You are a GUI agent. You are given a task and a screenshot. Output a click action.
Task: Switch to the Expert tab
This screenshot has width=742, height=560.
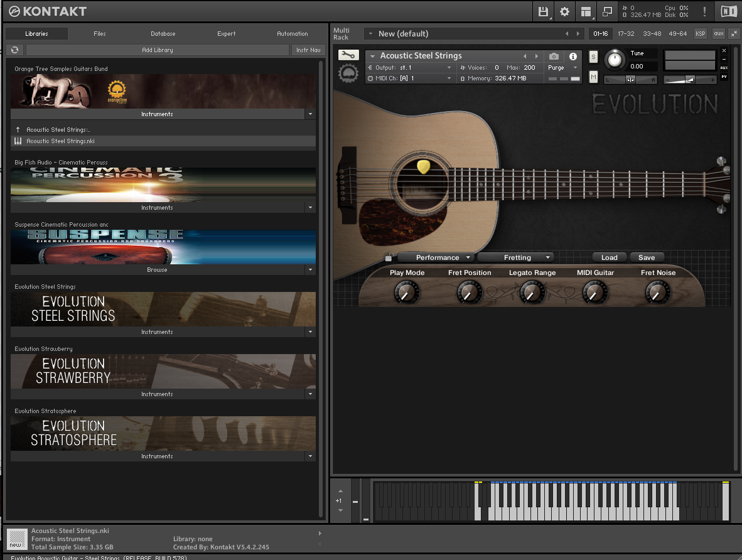226,34
